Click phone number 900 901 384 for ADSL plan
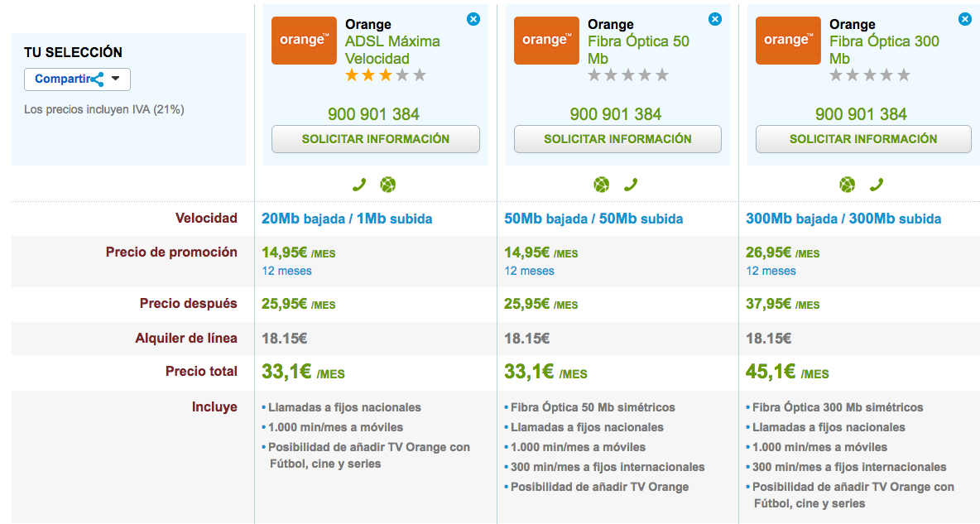 374,114
